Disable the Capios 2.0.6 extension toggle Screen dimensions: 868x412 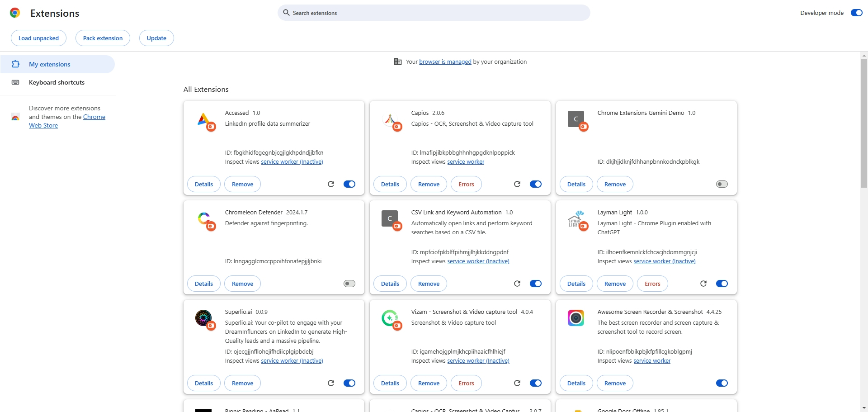536,184
